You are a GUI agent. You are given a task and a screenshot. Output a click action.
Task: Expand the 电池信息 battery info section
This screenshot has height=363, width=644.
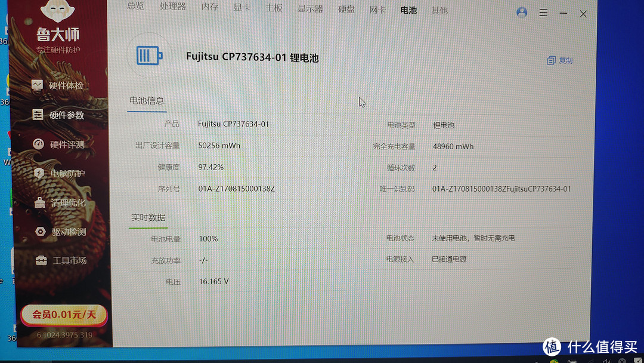[x=147, y=101]
